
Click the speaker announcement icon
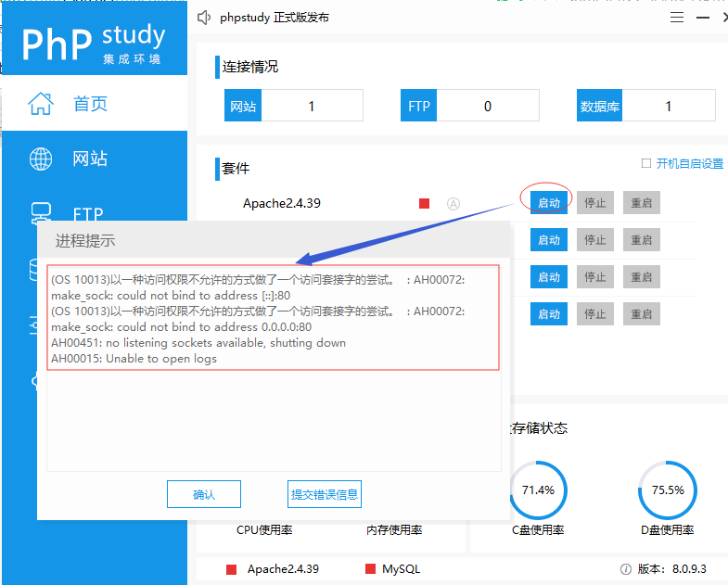(x=204, y=18)
